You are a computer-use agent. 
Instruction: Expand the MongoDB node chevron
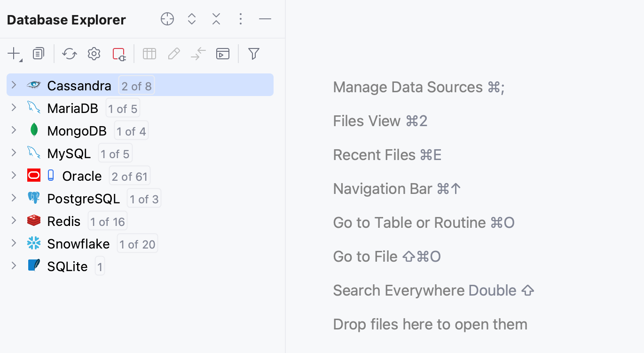pyautogui.click(x=14, y=130)
